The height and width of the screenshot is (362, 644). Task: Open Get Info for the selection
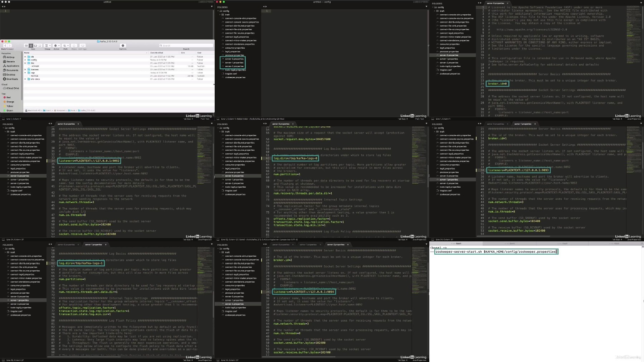[x=123, y=45]
